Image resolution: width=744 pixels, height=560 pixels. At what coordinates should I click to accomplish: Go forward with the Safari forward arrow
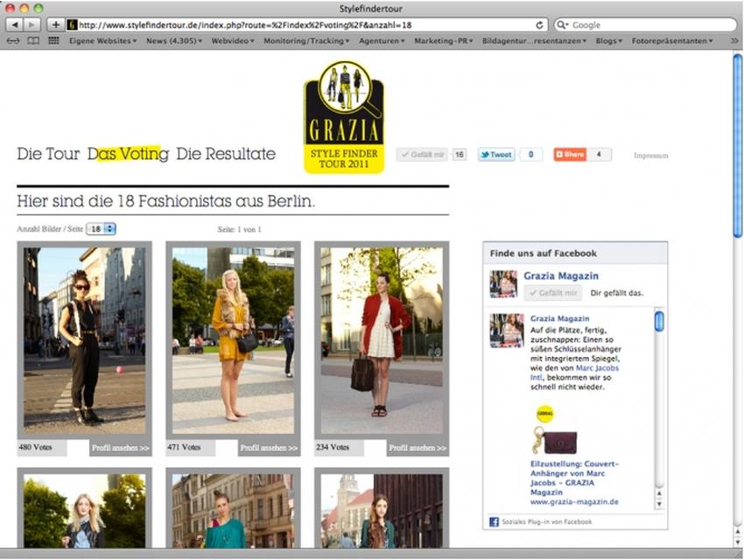[32, 24]
